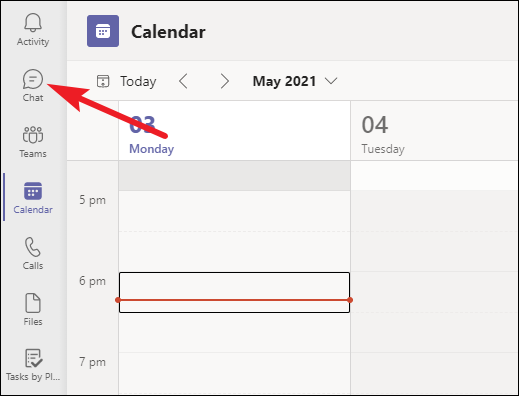Viewport: 519px width, 396px height.
Task: Click the outlined 6 pm slot on Monday
Action: [234, 292]
